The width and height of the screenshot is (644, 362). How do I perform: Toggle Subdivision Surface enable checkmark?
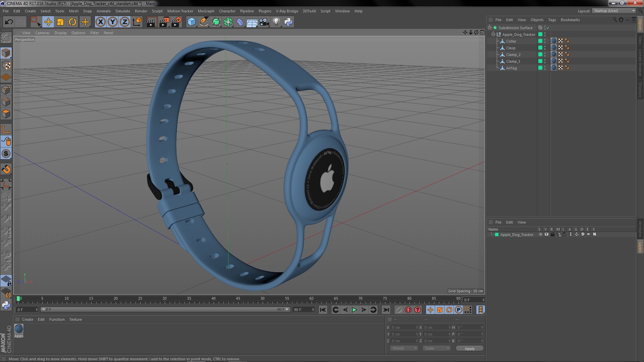[548, 28]
